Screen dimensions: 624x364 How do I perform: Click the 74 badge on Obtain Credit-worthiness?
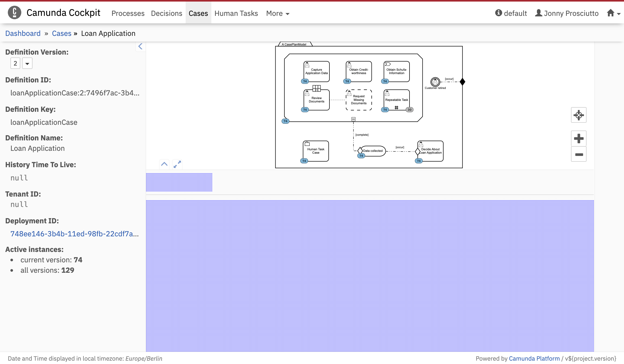(347, 81)
